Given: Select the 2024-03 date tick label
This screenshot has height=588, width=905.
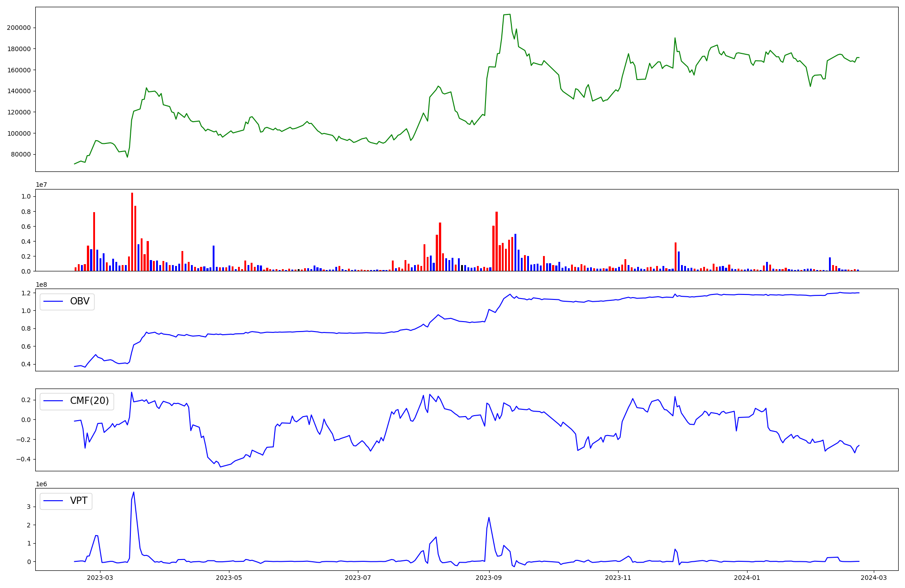Looking at the screenshot, I should point(874,578).
